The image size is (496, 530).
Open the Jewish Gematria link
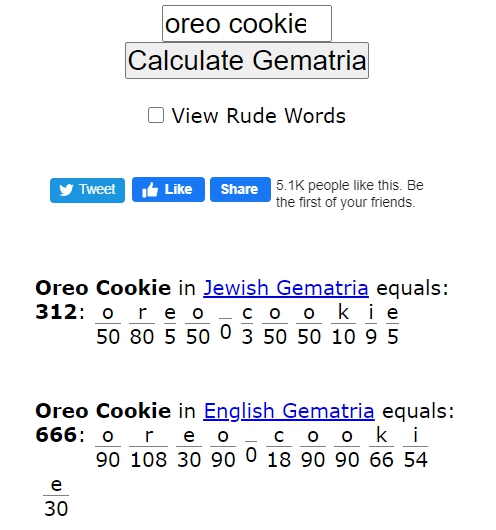(286, 288)
